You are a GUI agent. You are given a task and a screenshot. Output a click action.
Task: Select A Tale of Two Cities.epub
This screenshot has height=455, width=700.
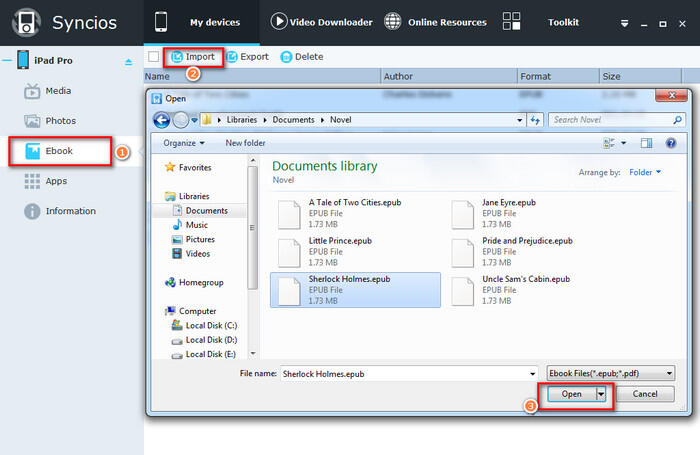pos(355,213)
